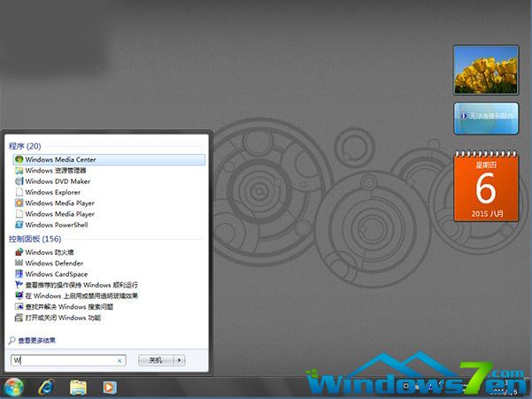The width and height of the screenshot is (532, 399).
Task: Click the orange calendar gadget
Action: click(x=486, y=186)
